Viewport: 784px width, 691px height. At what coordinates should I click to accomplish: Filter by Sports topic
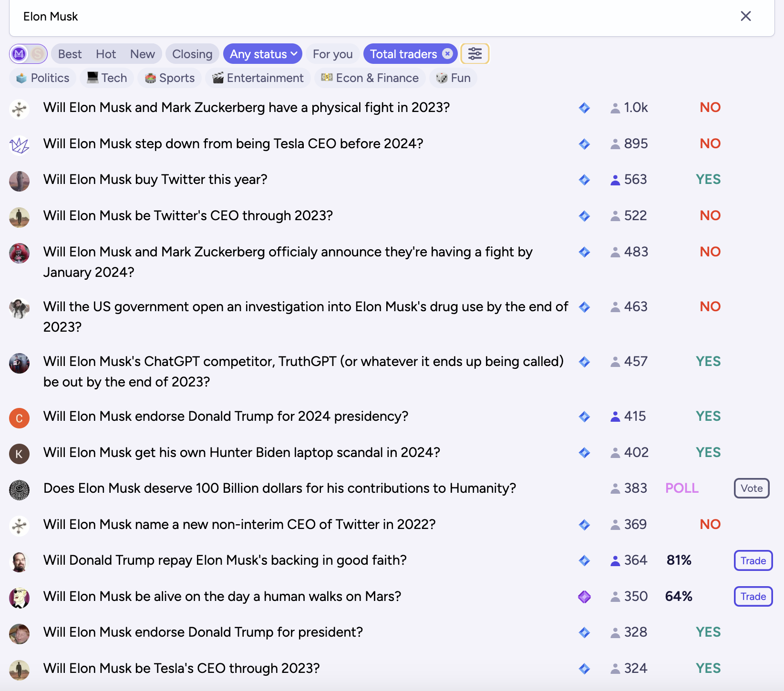click(x=170, y=78)
